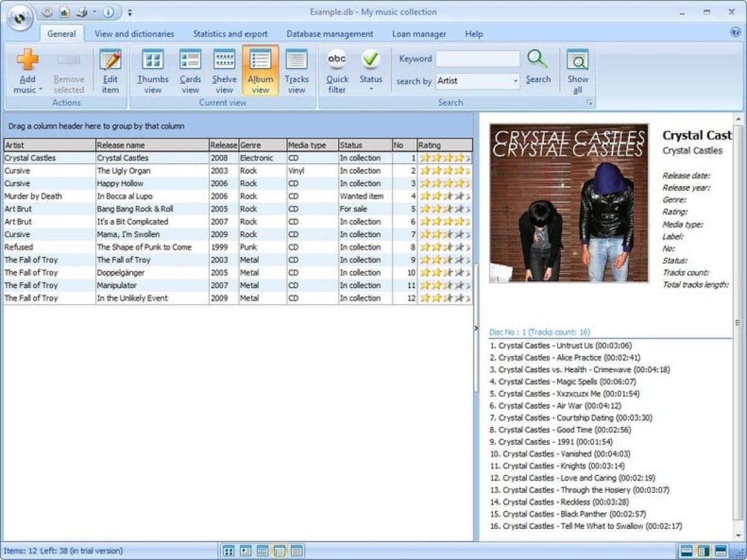Keep Album view highlighted in the ribbon

(260, 70)
